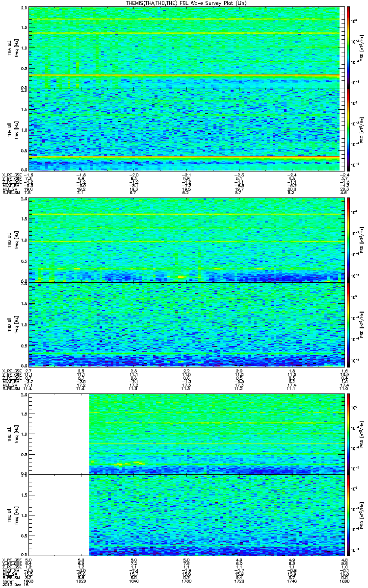The image size is (368, 588).
Task: Click the THE B-parallel PSD color bar
Action: 348,515
